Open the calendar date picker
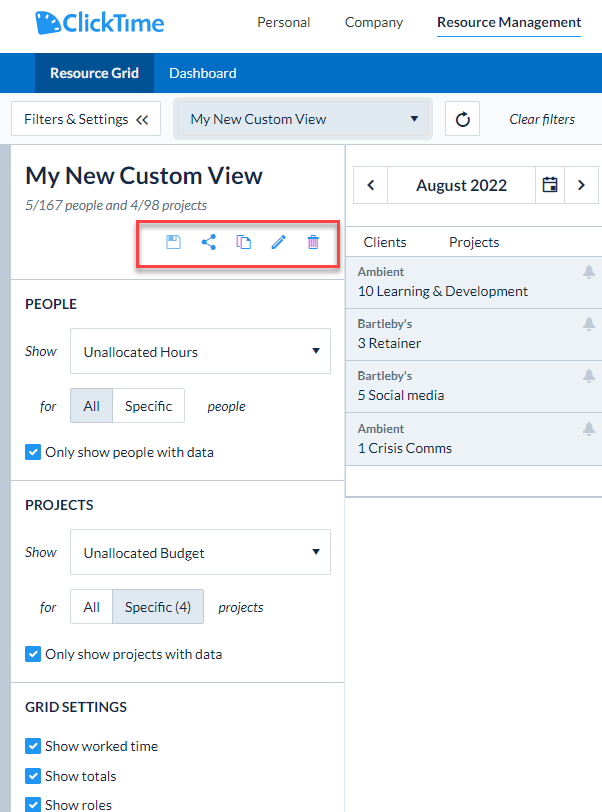Viewport: 602px width, 812px height. click(x=550, y=185)
